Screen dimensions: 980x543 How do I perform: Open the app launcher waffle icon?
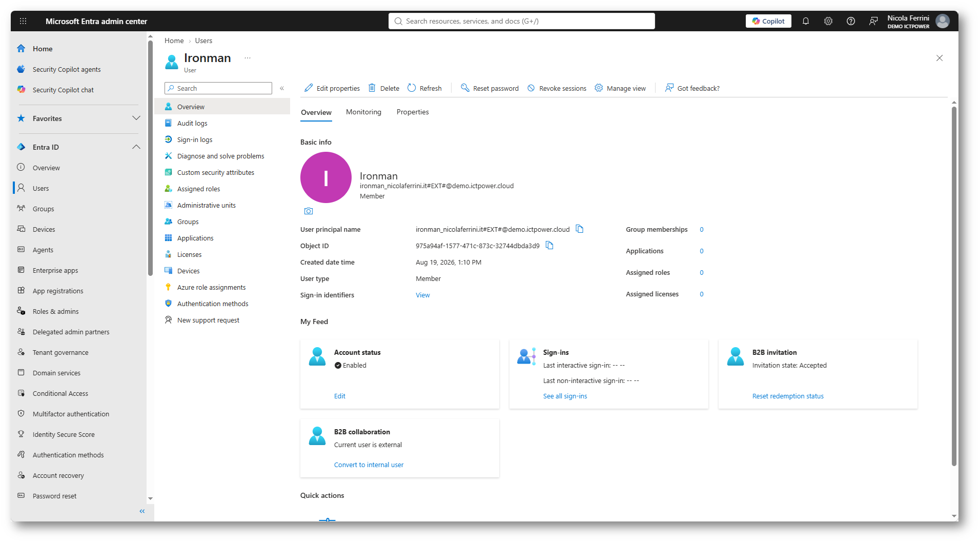tap(23, 21)
